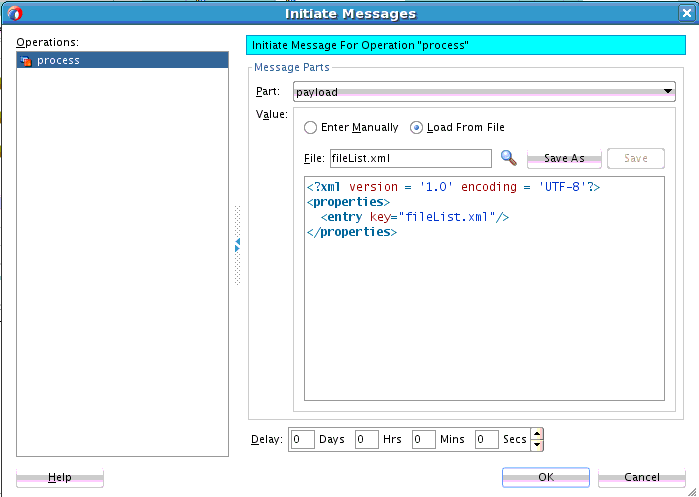Collapse the Operations pane with the splitter arrow
Image resolution: width=699 pixels, height=497 pixels.
(x=237, y=244)
